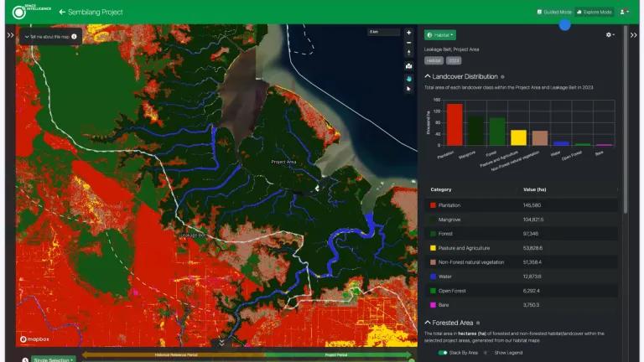
Task: Collapse the Landcover Distribution section
Action: (428, 76)
